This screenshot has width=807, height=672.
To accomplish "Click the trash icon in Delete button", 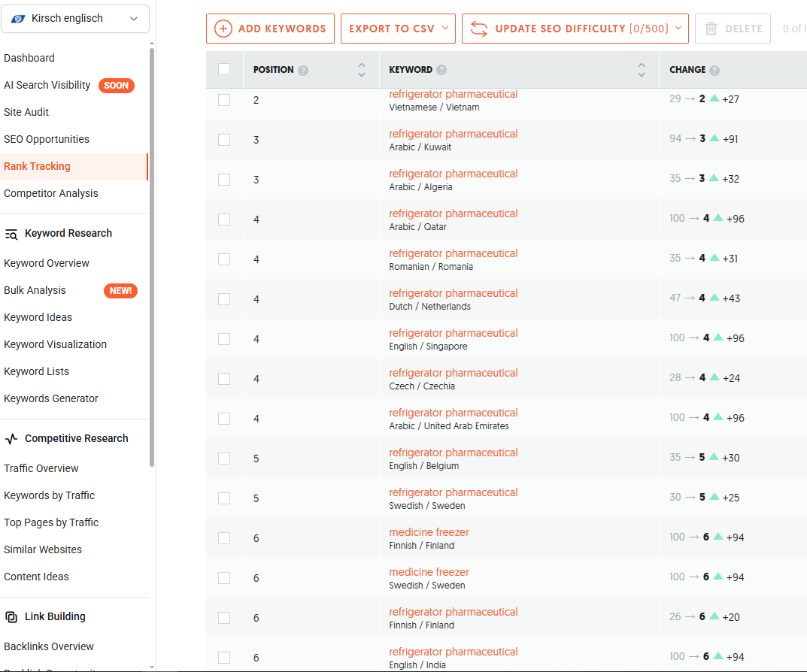I will point(711,29).
